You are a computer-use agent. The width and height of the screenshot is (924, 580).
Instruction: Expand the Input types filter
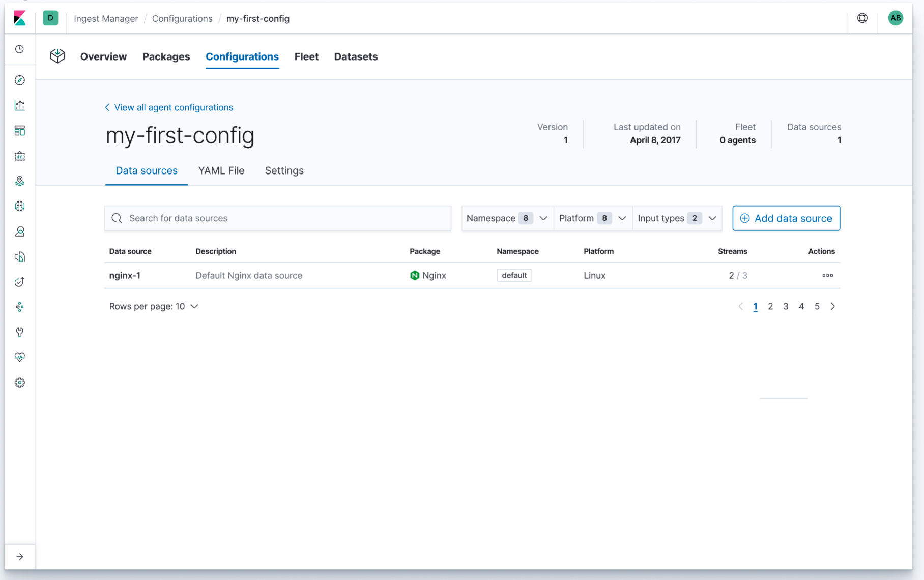(677, 218)
